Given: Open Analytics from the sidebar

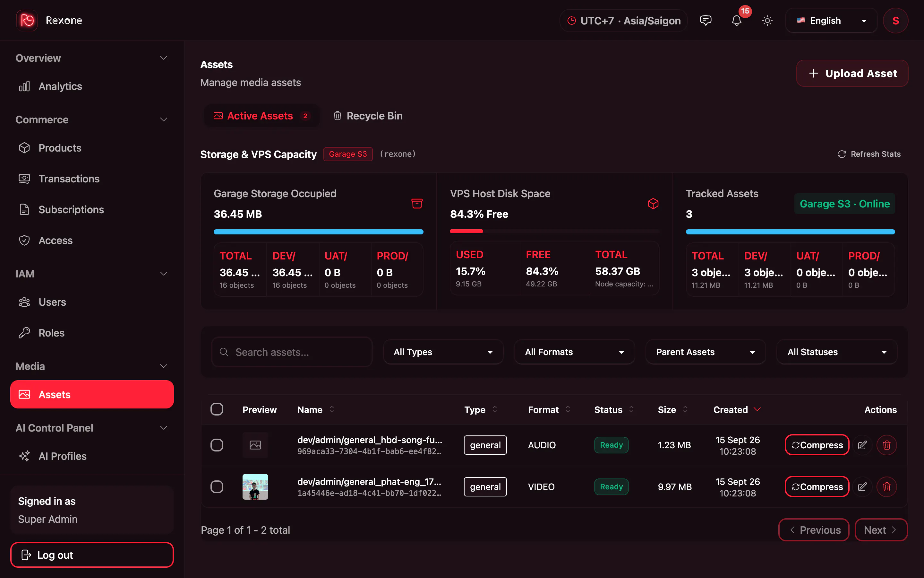Looking at the screenshot, I should coord(92,86).
